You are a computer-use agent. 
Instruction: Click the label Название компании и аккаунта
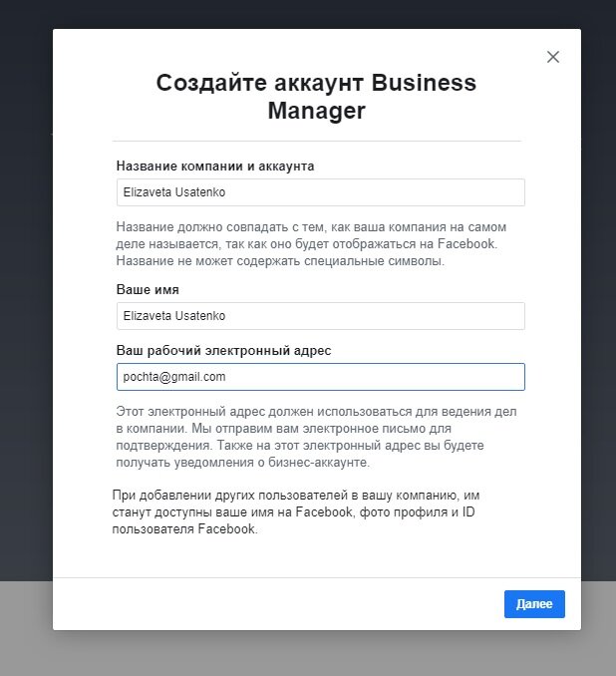pyautogui.click(x=215, y=166)
